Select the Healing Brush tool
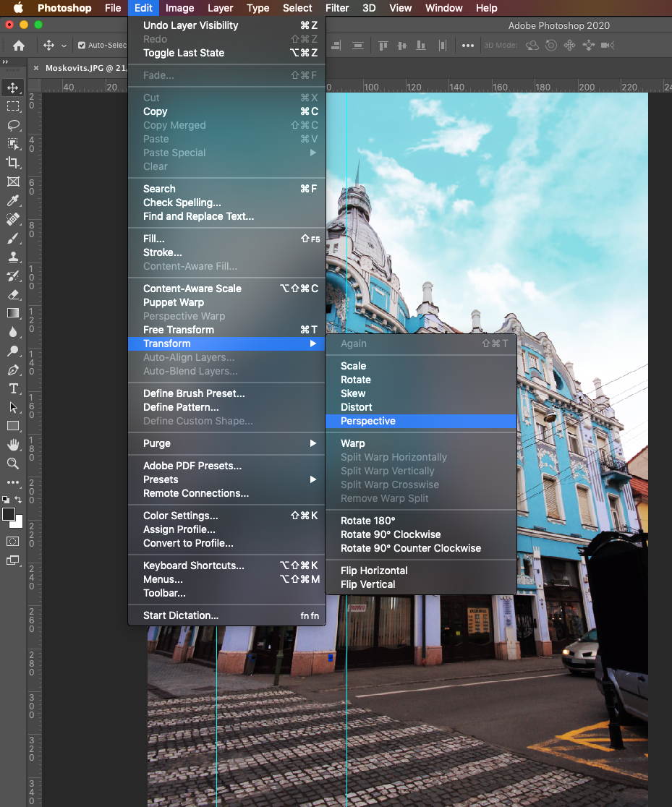 13,219
